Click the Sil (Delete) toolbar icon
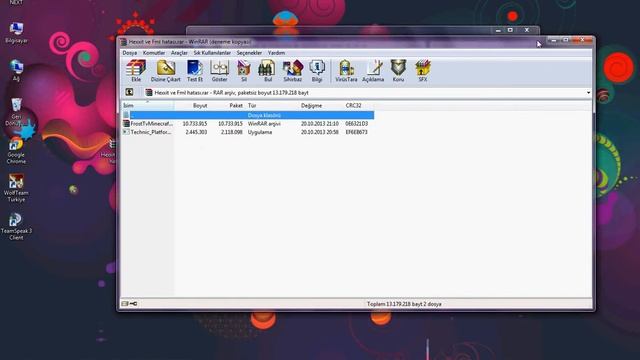The width and height of the screenshot is (640, 360). click(244, 71)
